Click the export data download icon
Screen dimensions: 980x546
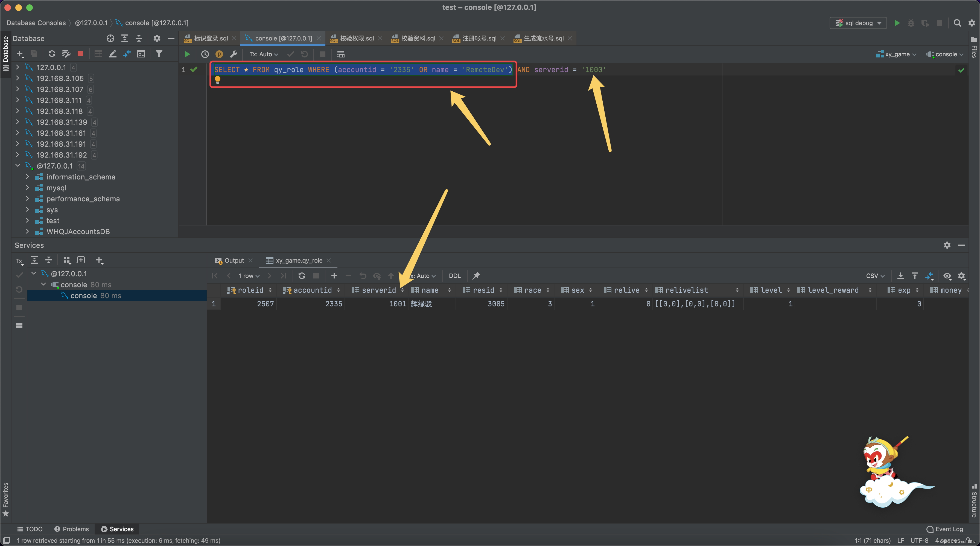900,275
